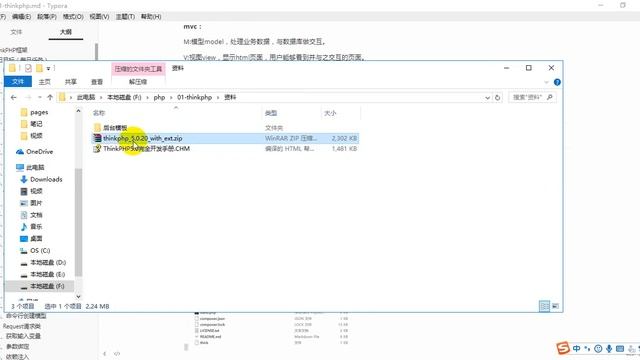Open the quick access toolbar customize dropdown
Viewport: 640px width, 360px height.
click(x=48, y=69)
